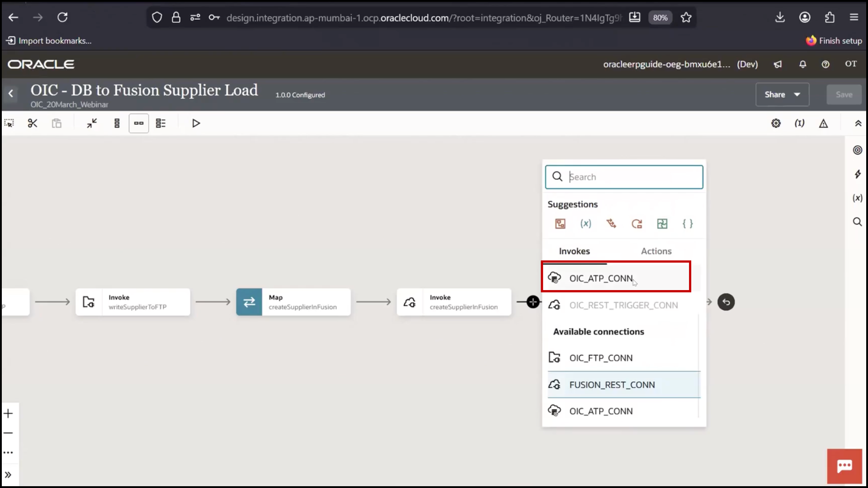This screenshot has width=868, height=488.
Task: Run the integration with play icon
Action: pyautogui.click(x=196, y=123)
